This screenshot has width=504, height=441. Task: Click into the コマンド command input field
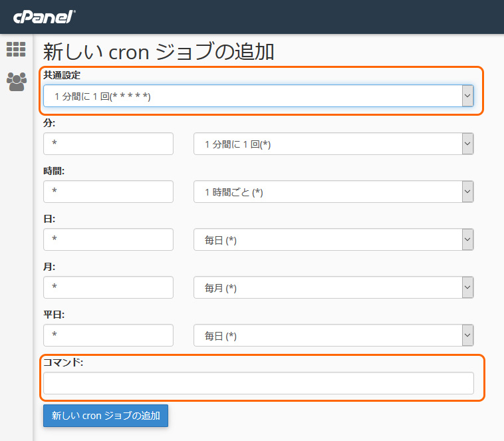pos(259,383)
